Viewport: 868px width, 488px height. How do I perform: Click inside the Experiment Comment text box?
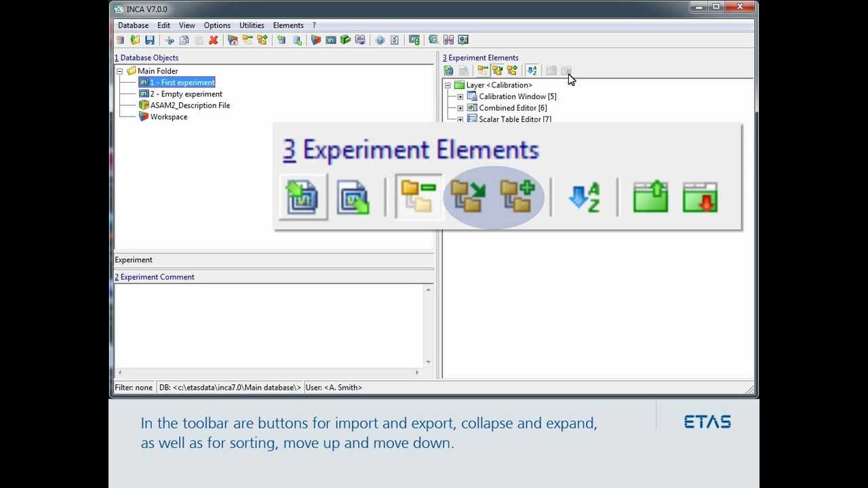269,325
